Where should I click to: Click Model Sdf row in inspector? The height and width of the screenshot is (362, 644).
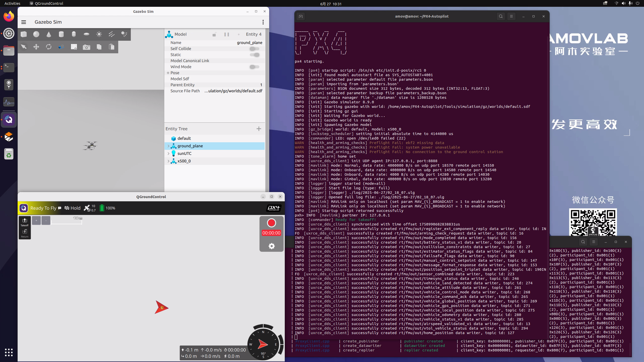(x=215, y=79)
